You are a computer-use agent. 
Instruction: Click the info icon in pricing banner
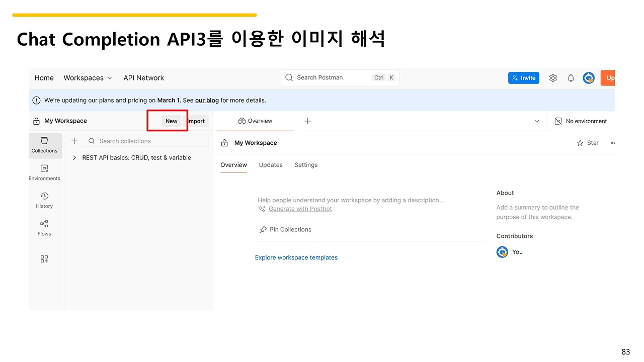click(x=36, y=101)
